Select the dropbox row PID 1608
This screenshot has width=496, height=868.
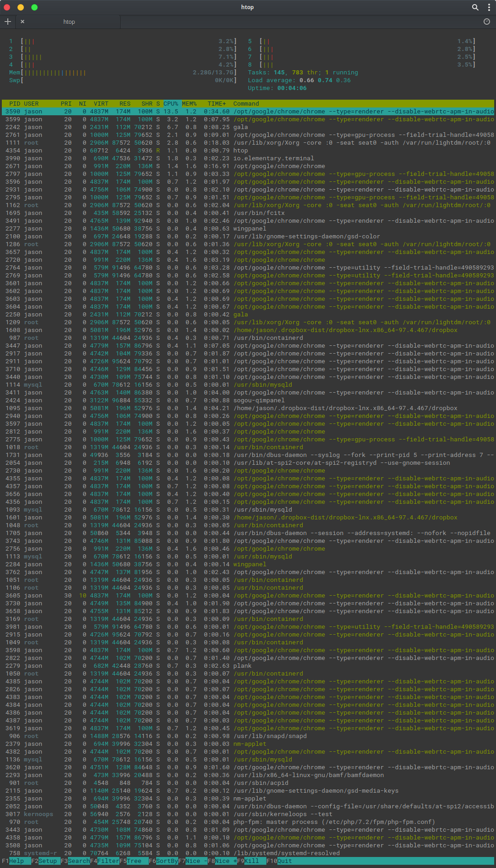[248, 330]
